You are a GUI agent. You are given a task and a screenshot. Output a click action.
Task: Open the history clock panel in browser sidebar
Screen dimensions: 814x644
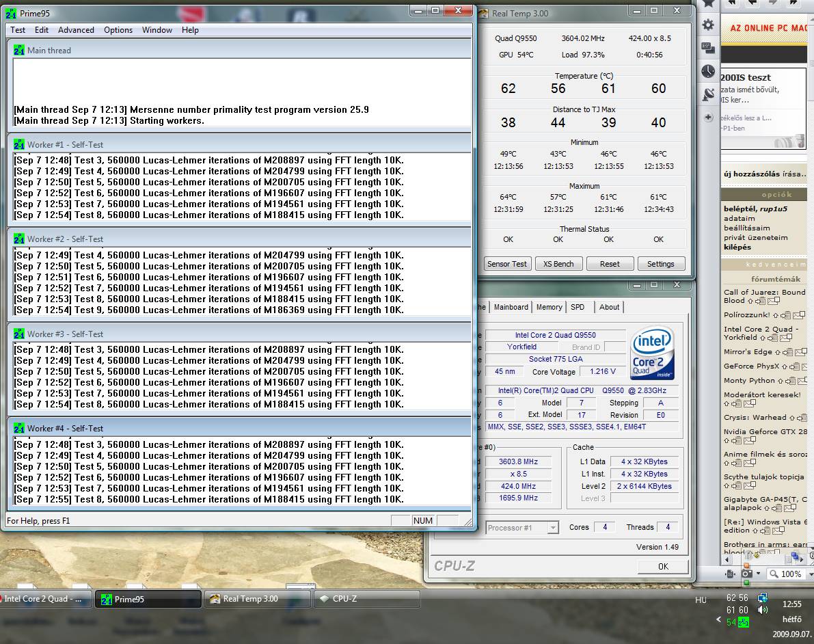click(x=708, y=71)
